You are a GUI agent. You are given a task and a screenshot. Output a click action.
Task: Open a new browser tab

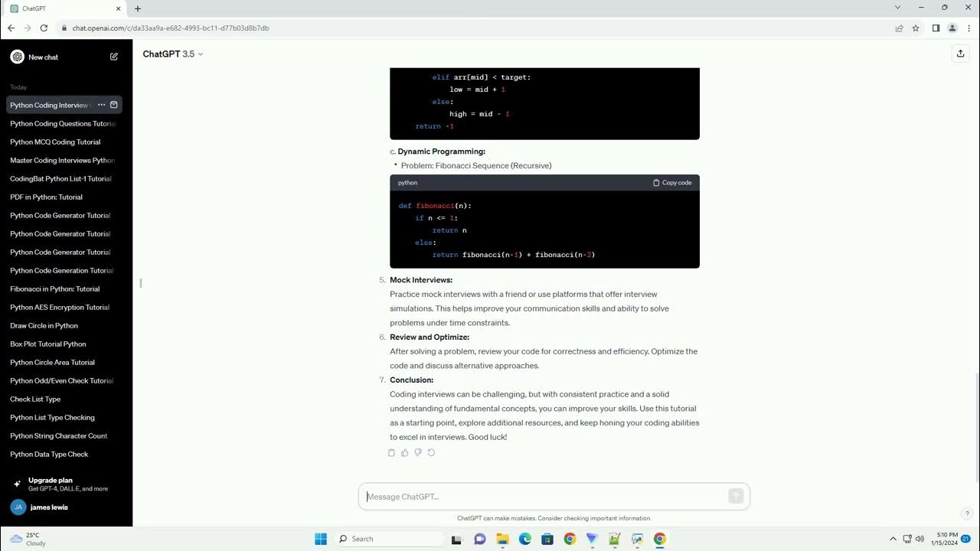click(138, 8)
